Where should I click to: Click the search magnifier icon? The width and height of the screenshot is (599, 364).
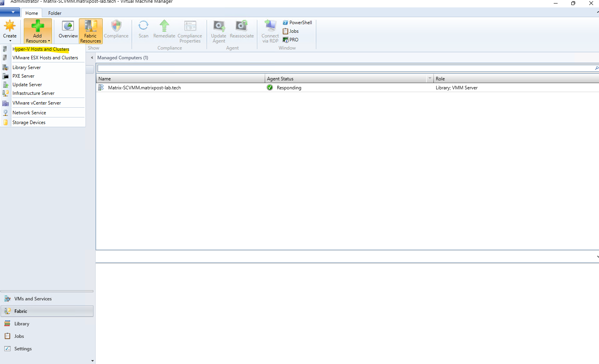point(597,68)
